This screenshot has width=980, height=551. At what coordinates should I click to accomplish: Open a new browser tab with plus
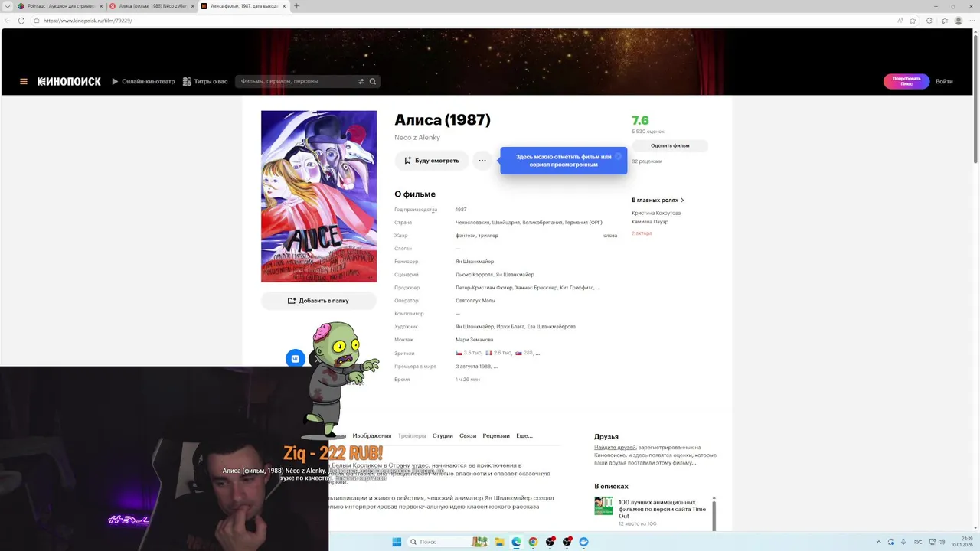pyautogui.click(x=297, y=6)
